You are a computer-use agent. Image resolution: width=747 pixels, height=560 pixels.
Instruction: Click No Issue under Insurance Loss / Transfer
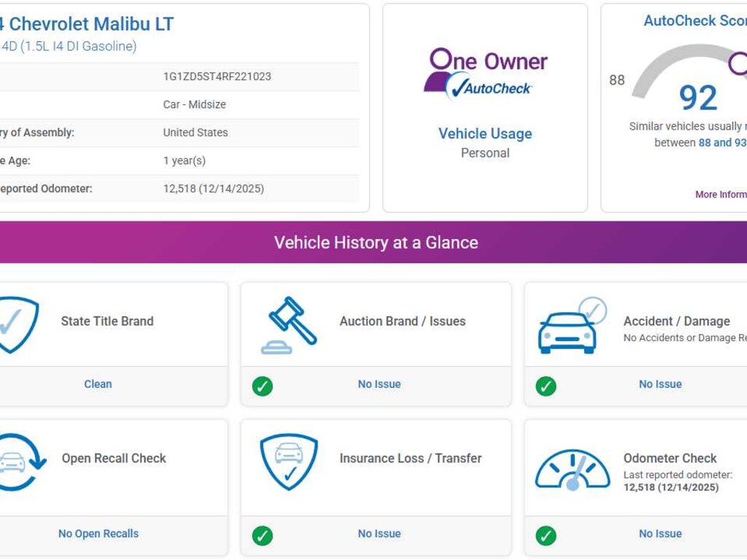[x=379, y=534]
